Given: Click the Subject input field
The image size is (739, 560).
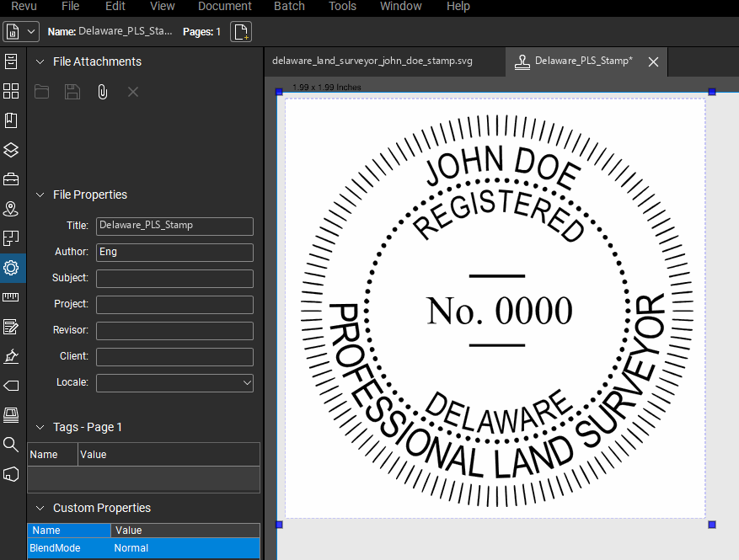Looking at the screenshot, I should (175, 279).
